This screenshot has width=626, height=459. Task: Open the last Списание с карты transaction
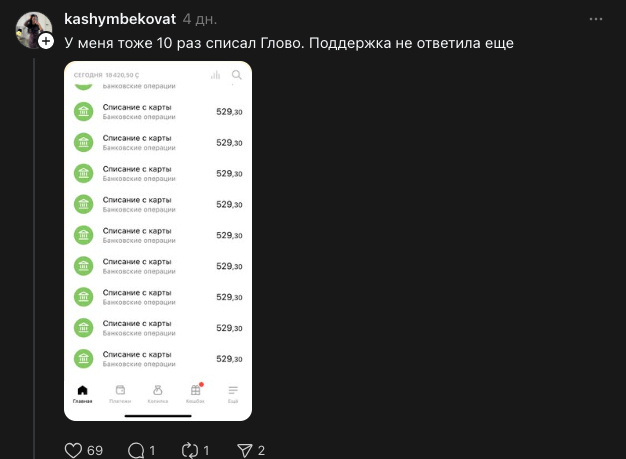click(158, 359)
